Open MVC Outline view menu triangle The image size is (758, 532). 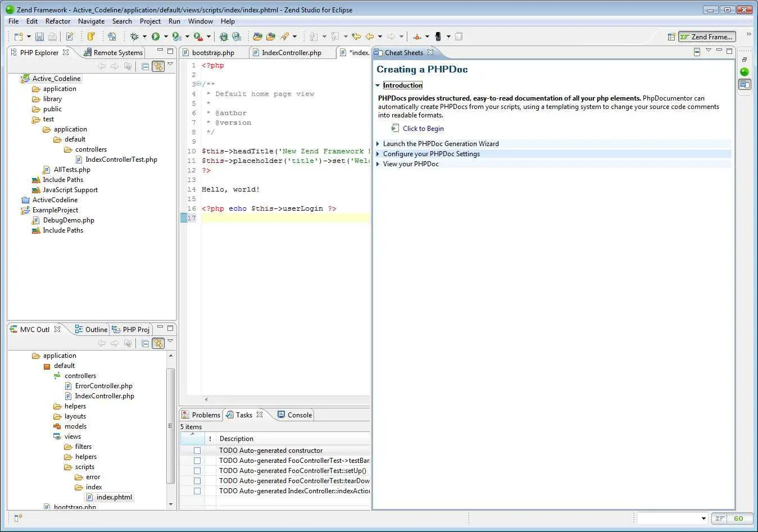pos(170,340)
